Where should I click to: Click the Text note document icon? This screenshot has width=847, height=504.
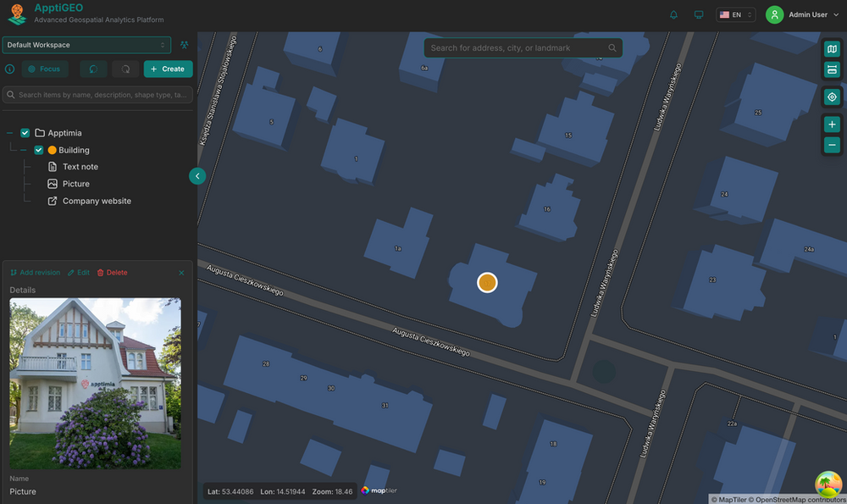(53, 166)
